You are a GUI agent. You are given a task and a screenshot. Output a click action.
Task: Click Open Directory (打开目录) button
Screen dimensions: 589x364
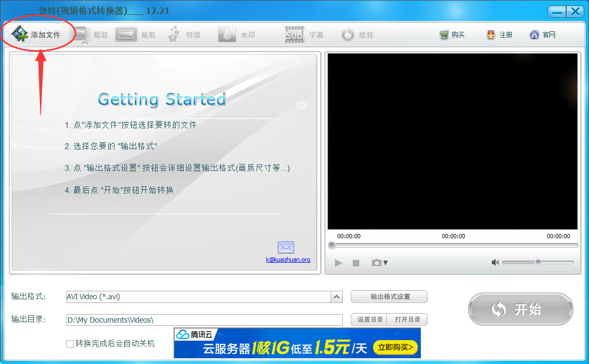tap(408, 319)
